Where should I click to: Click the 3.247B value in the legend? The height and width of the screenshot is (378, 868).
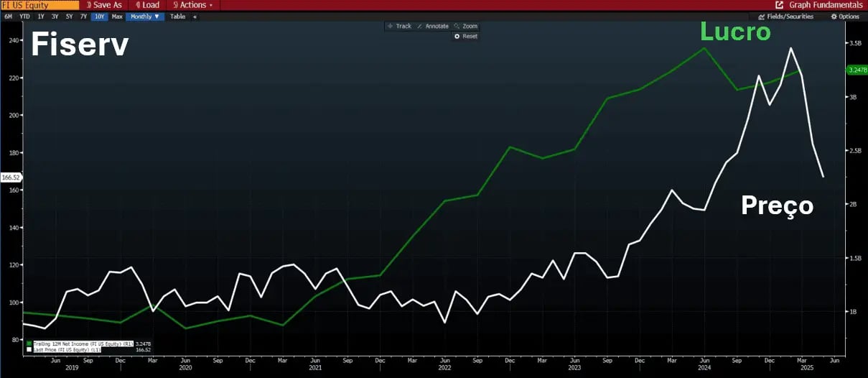pyautogui.click(x=142, y=344)
